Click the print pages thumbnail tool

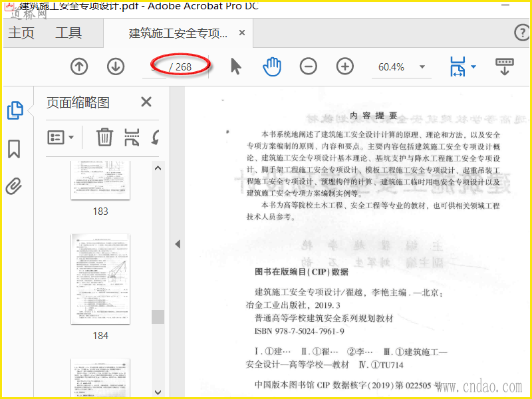(x=132, y=137)
